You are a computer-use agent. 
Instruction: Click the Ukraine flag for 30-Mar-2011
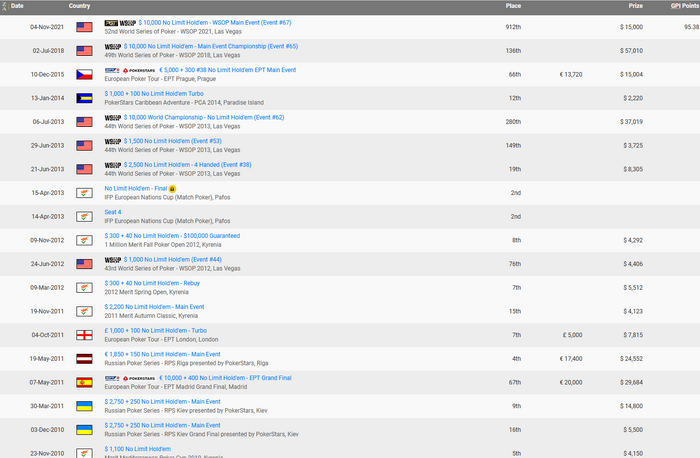pos(84,405)
